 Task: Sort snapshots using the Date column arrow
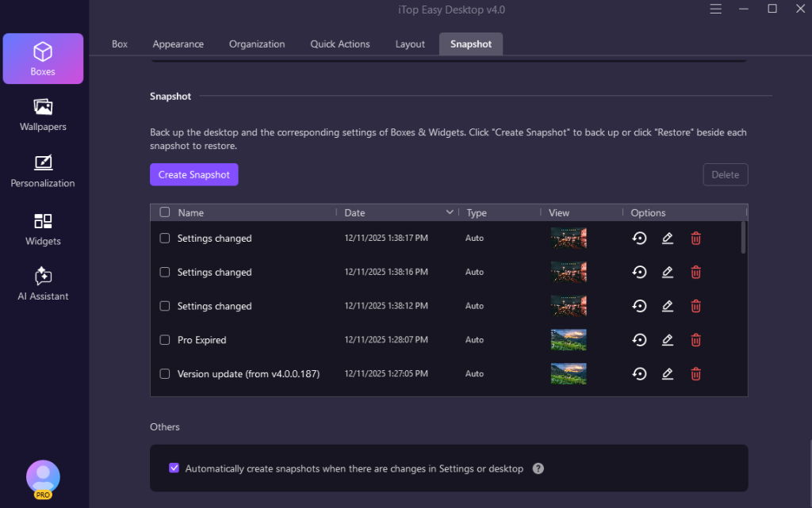click(450, 212)
